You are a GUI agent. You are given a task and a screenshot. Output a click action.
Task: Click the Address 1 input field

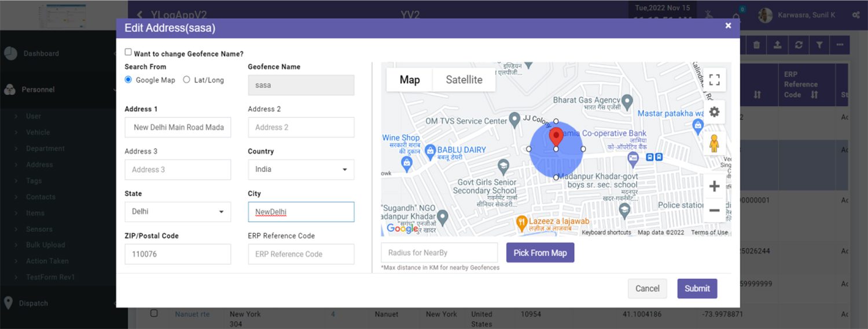point(178,127)
